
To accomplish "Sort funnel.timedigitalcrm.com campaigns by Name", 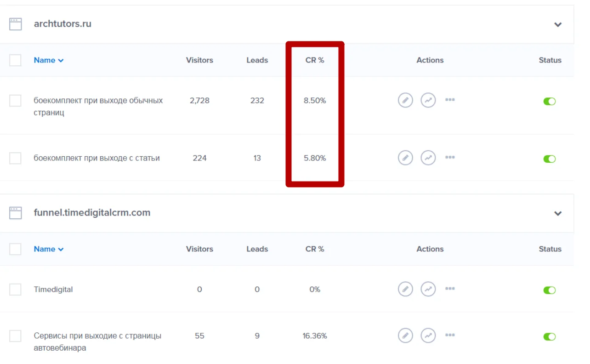I will tap(48, 249).
